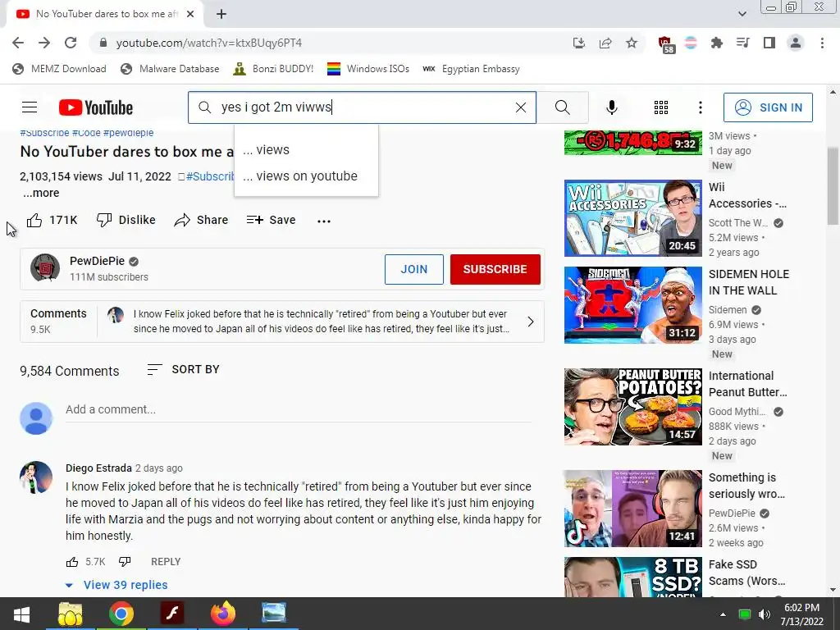Go to YouTube home via logo

(x=96, y=107)
